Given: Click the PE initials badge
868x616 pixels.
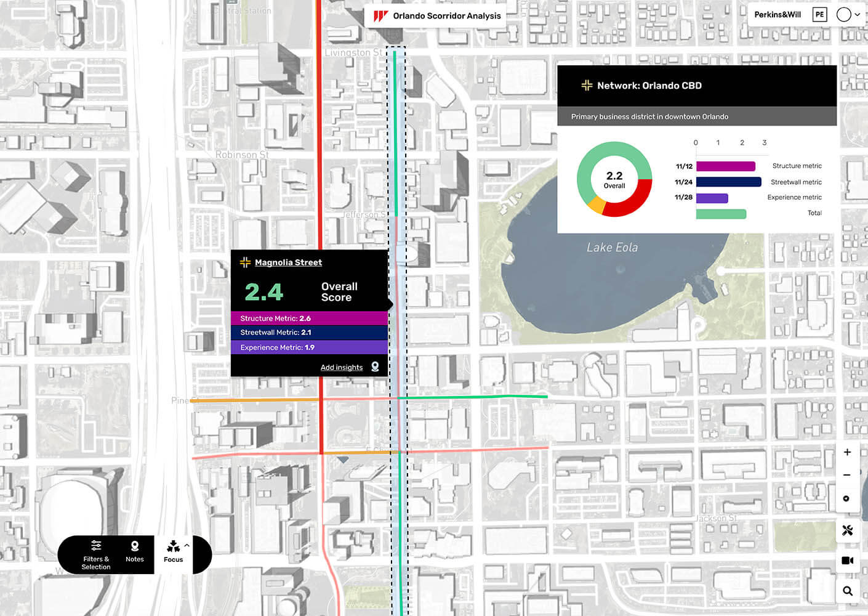Looking at the screenshot, I should click(x=819, y=15).
